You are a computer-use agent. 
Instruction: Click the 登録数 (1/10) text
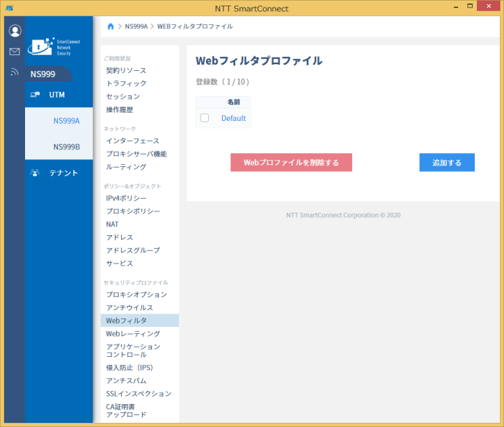pyautogui.click(x=223, y=82)
